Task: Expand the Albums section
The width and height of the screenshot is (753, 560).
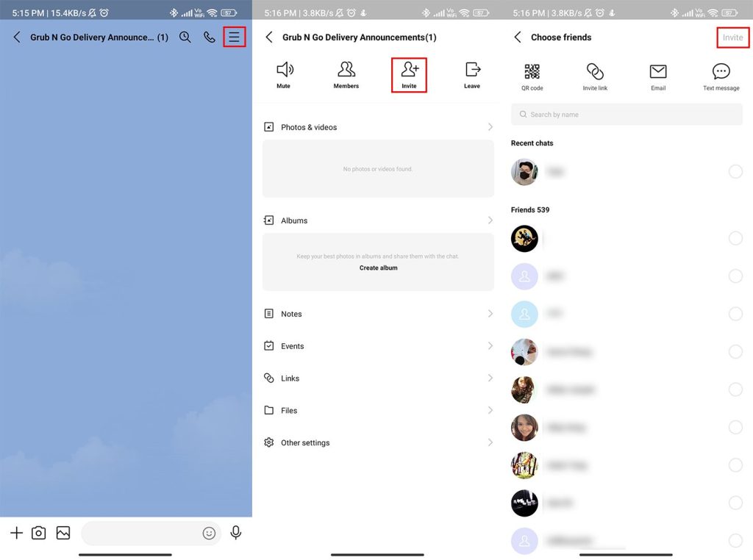Action: coord(378,220)
